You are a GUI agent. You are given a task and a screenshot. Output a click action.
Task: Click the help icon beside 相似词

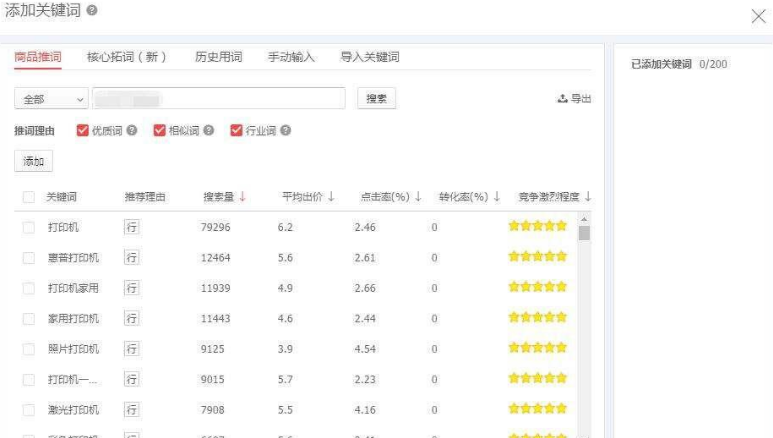(209, 131)
